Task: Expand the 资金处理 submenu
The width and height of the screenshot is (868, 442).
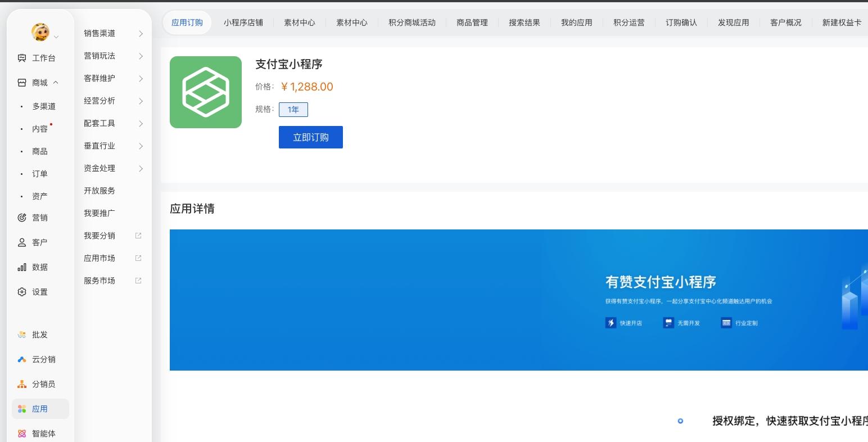Action: point(141,169)
